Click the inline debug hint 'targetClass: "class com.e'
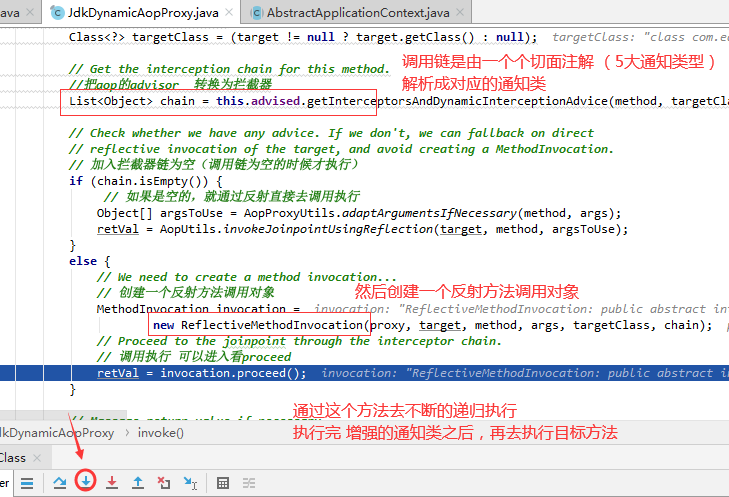The width and height of the screenshot is (729, 497). pyautogui.click(x=640, y=37)
